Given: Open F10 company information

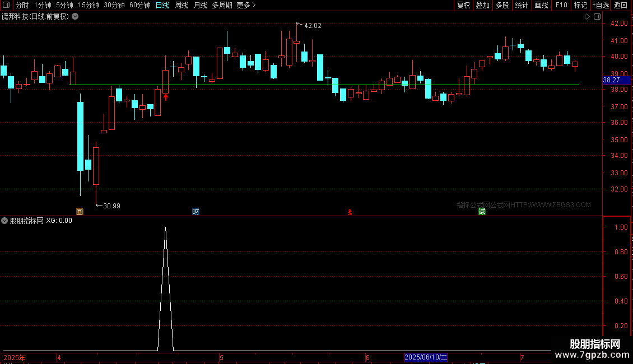Looking at the screenshot, I should tap(561, 5).
